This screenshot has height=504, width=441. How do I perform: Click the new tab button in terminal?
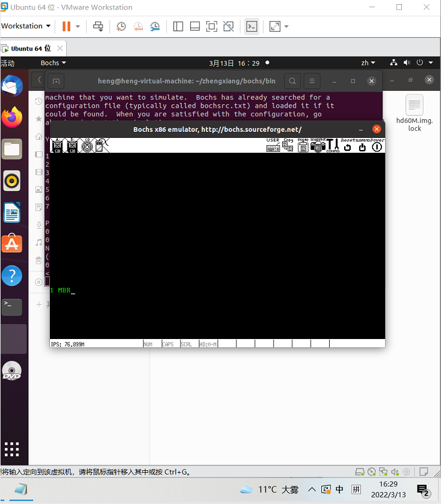pyautogui.click(x=56, y=81)
